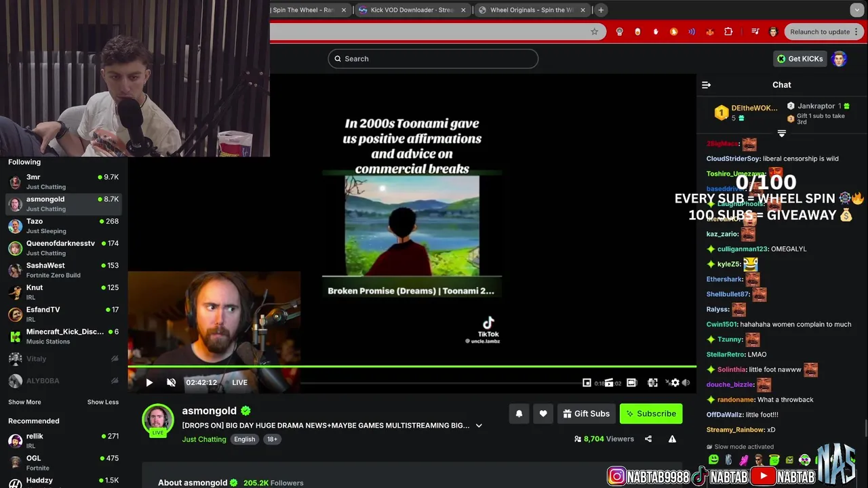Click the Gift Subs button

(x=587, y=413)
